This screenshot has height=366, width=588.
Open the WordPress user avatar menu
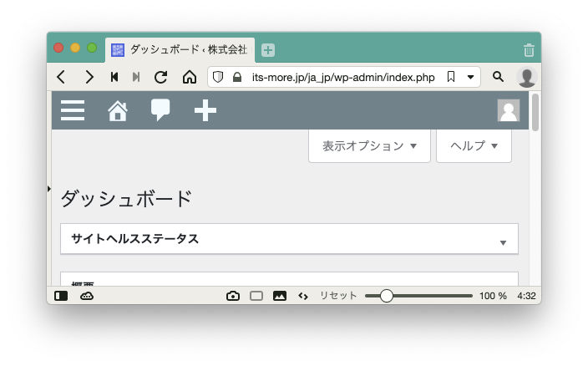coord(508,110)
